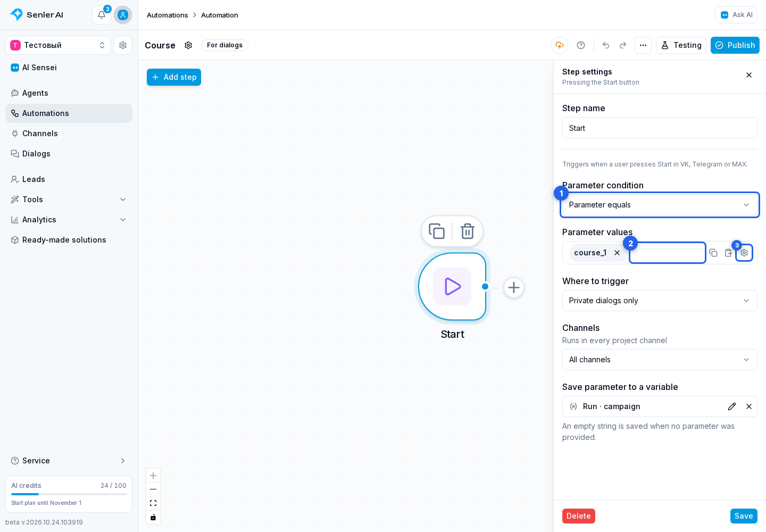Open the Where to trigger dropdown
Image resolution: width=766 pixels, height=532 pixels.
[x=660, y=301]
